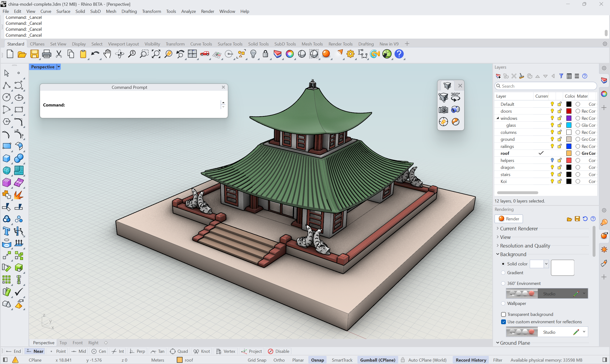The width and height of the screenshot is (610, 364).
Task: Select the Cut scissors icon
Action: (59, 54)
